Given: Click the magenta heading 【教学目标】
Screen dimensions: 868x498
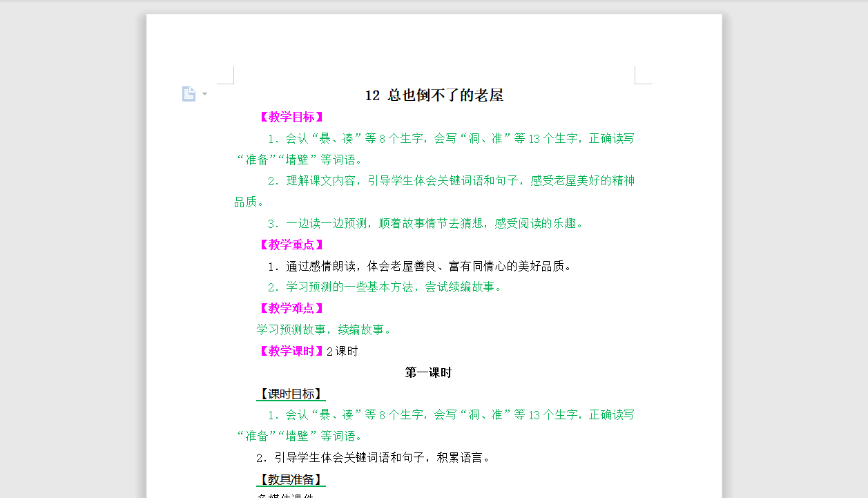Looking at the screenshot, I should click(x=291, y=116).
